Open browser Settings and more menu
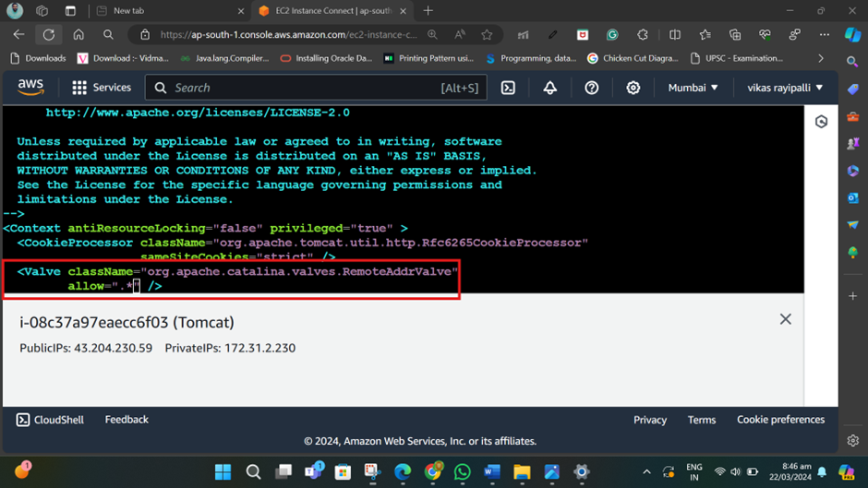 (x=825, y=35)
